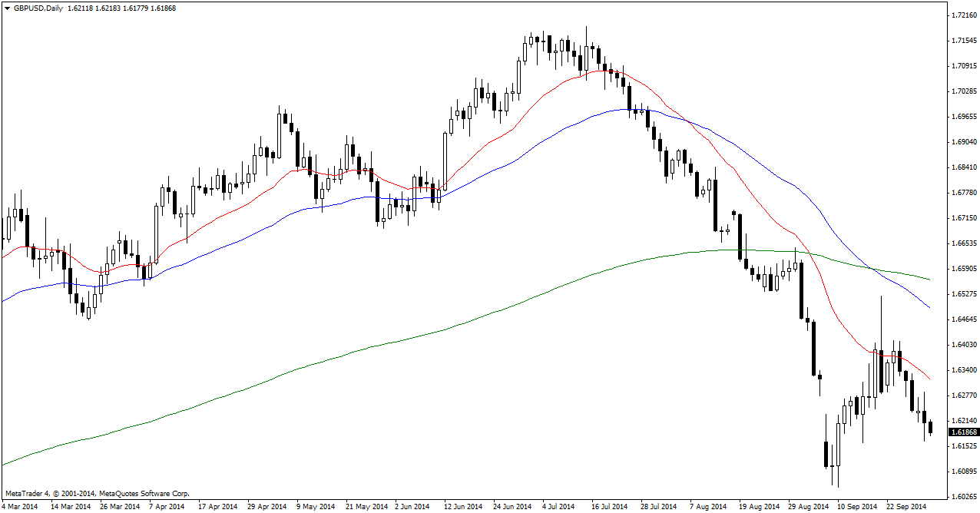
Task: Select the 19 Aug 2014 date marker
Action: coord(757,507)
